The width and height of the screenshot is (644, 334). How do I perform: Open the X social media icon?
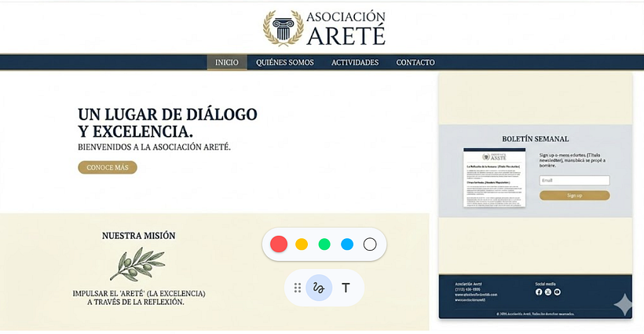pyautogui.click(x=548, y=292)
